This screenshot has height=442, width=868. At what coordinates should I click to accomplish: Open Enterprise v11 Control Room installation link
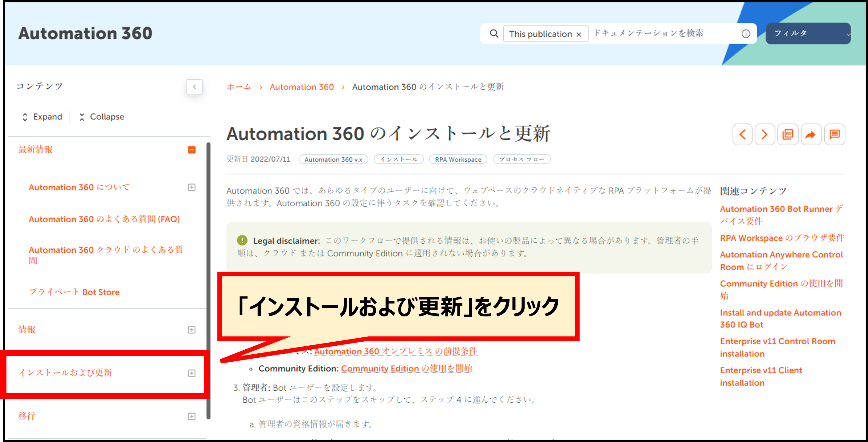778,348
